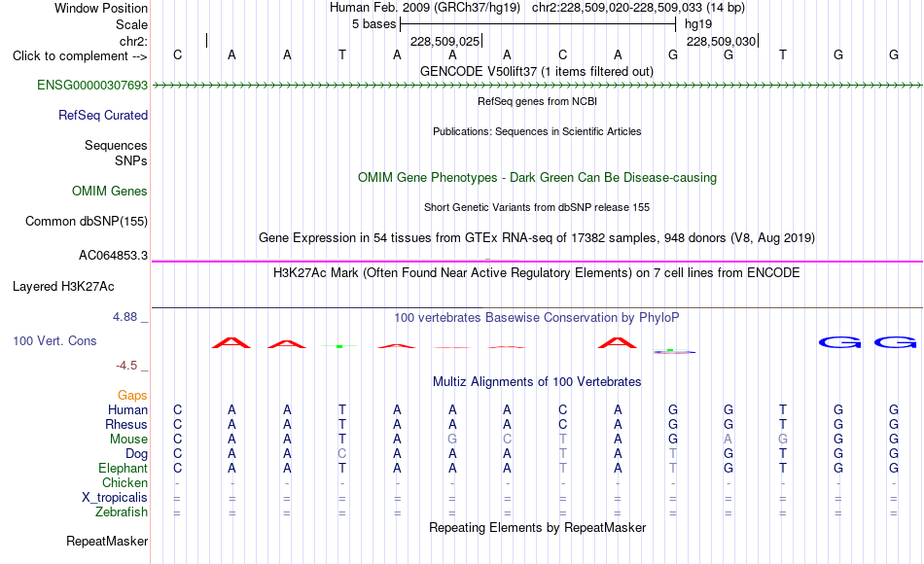Viewport: 924px width, 564px height.
Task: Click the H3K27Ac Mark track title
Action: (x=537, y=273)
